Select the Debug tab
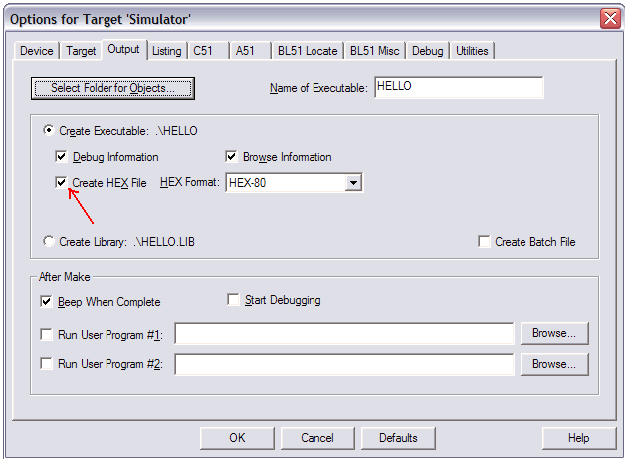 point(427,51)
